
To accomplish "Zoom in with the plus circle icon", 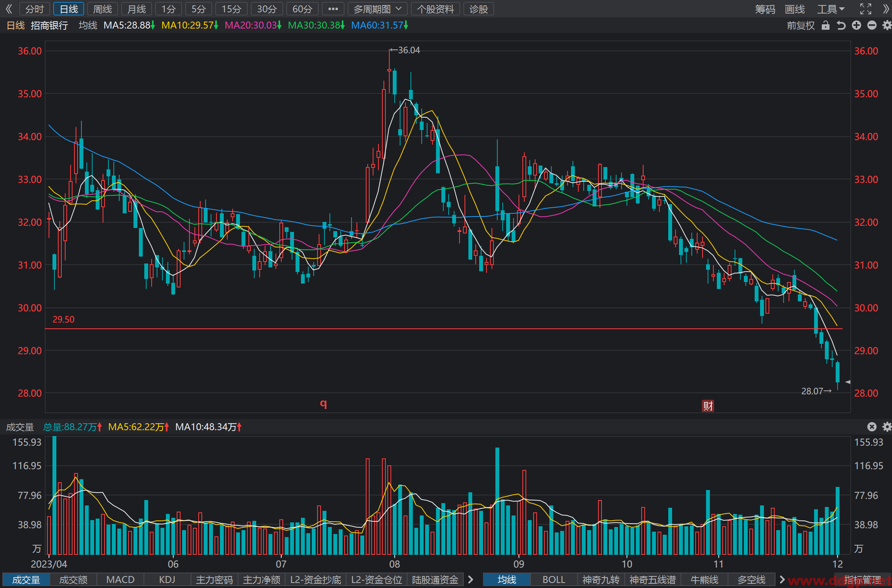I will tap(857, 25).
